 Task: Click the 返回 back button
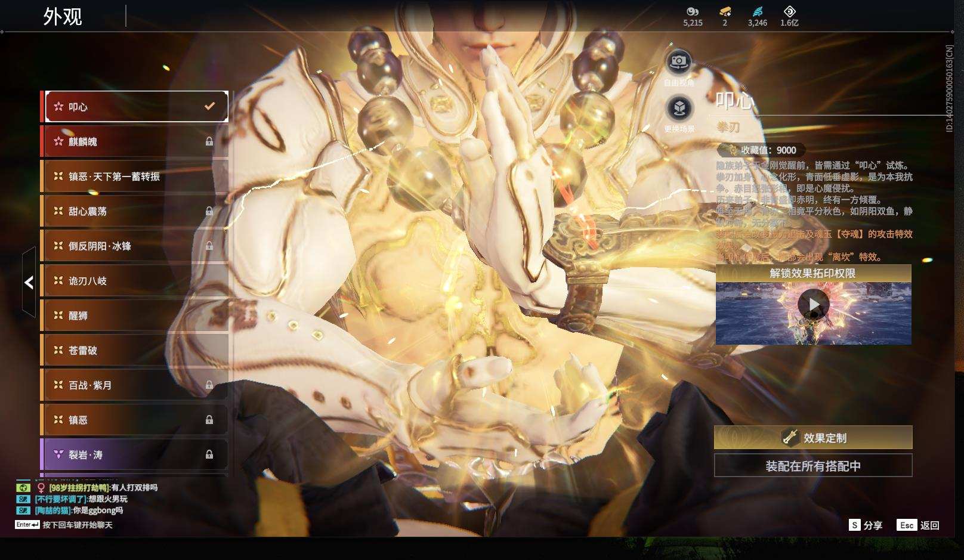pos(918,525)
